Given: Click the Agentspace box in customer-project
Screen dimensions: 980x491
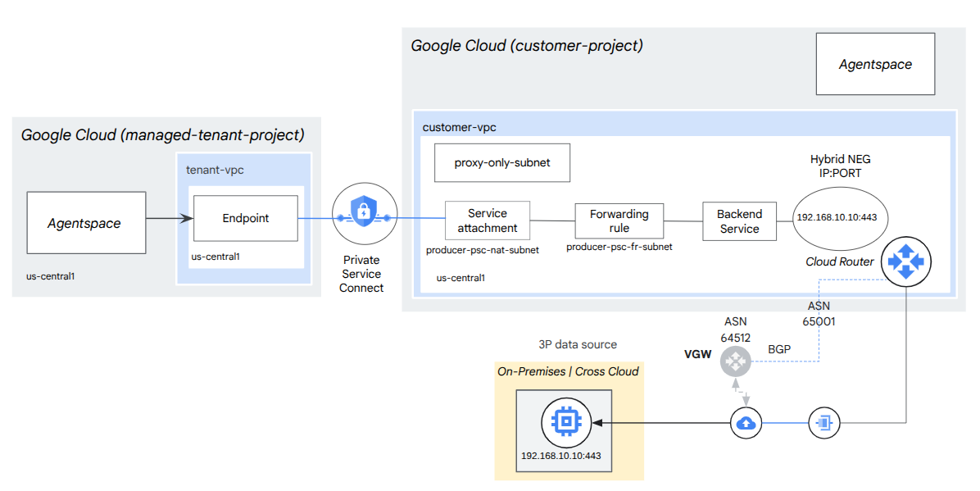Looking at the screenshot, I should (875, 64).
